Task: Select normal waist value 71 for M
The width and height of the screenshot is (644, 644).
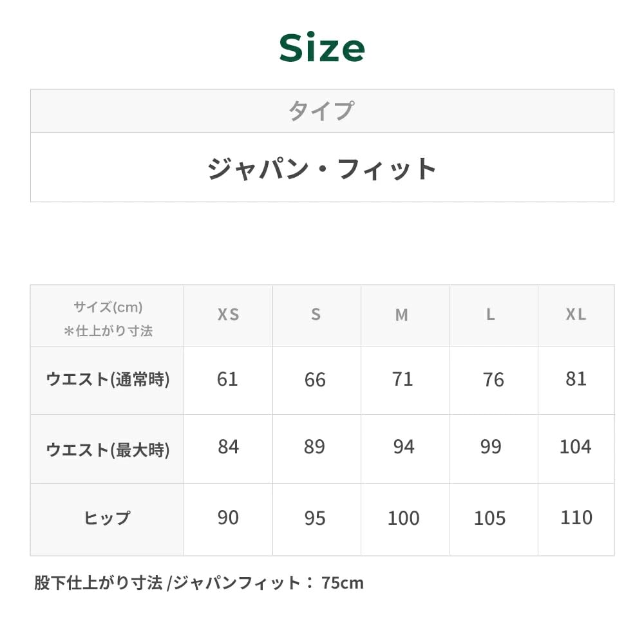Action: pyautogui.click(x=402, y=379)
